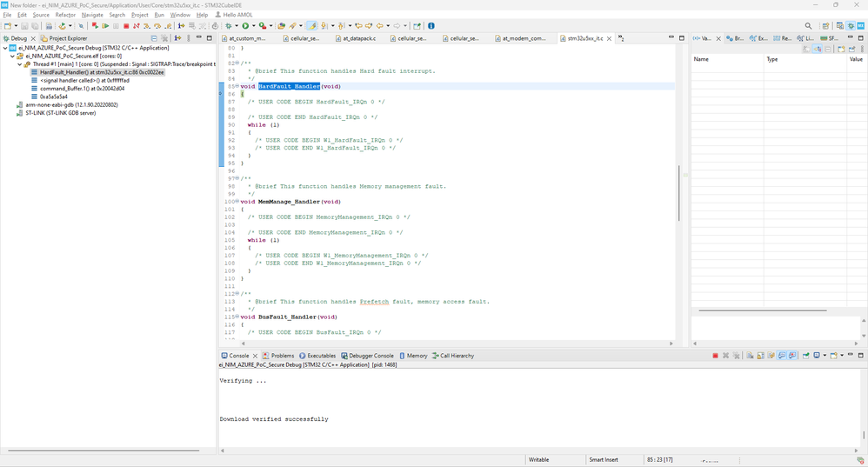
Task: Open the Project menu
Action: [x=139, y=15]
